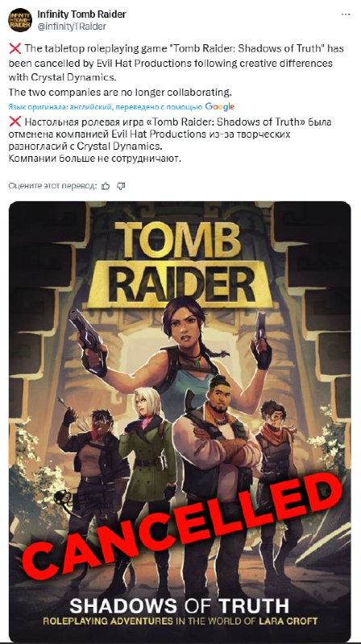This screenshot has height=644, width=361.
Task: Rate translation with thumbs up icon
Action: tap(106, 186)
